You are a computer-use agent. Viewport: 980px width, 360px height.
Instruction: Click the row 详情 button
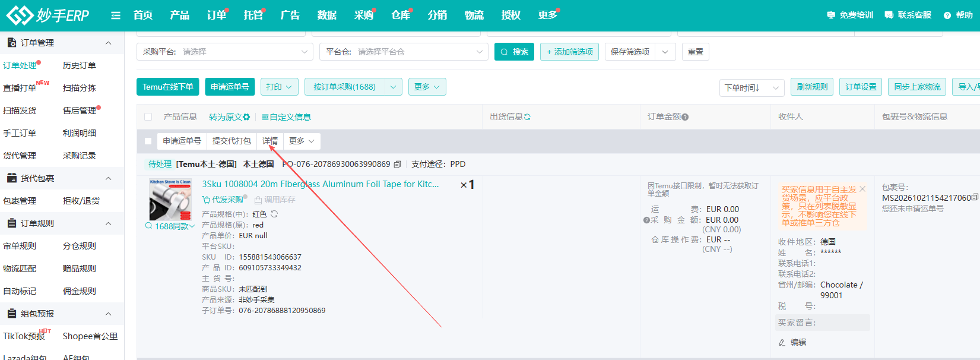click(x=270, y=141)
